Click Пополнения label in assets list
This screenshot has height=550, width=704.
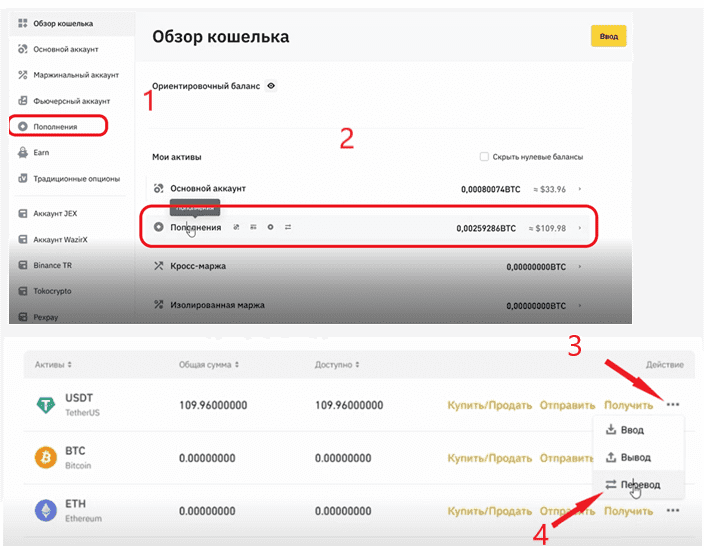pos(196,227)
